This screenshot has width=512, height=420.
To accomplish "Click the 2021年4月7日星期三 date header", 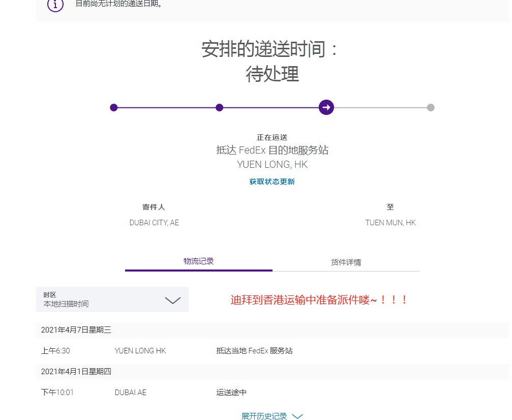I will tap(76, 330).
